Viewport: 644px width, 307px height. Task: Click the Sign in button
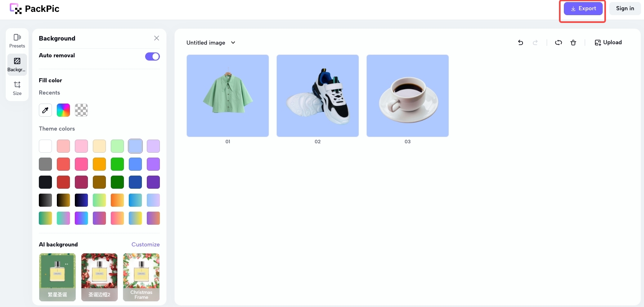click(625, 9)
